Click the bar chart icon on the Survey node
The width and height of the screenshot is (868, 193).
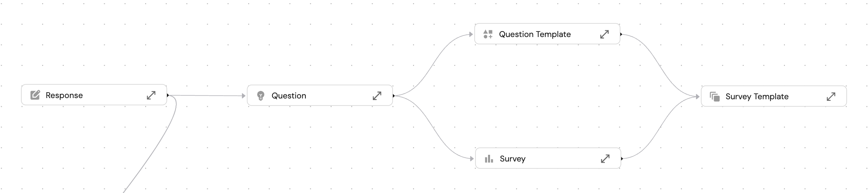489,159
